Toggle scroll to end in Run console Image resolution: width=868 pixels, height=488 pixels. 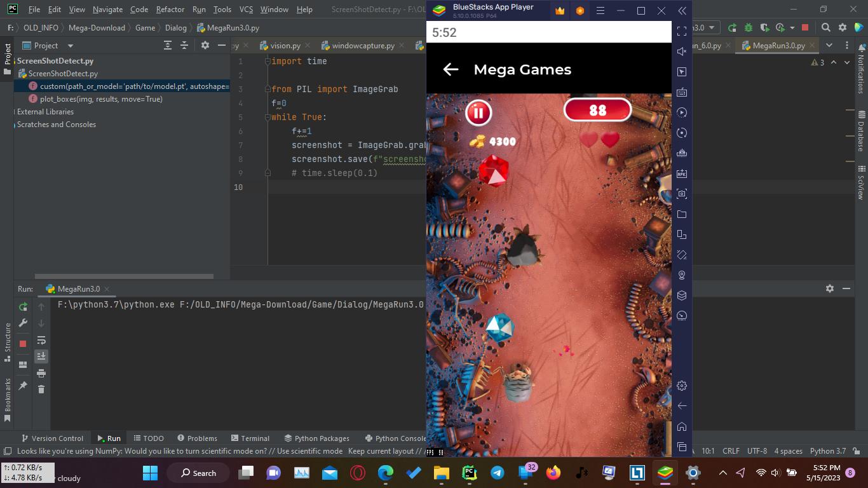coord(41,356)
